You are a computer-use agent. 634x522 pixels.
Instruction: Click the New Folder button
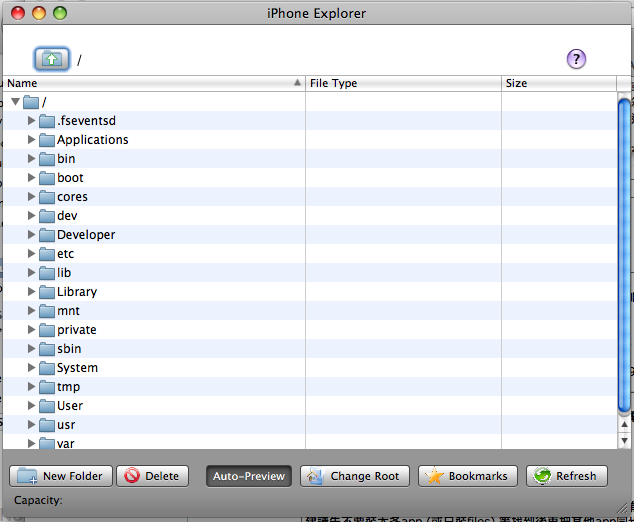61,476
